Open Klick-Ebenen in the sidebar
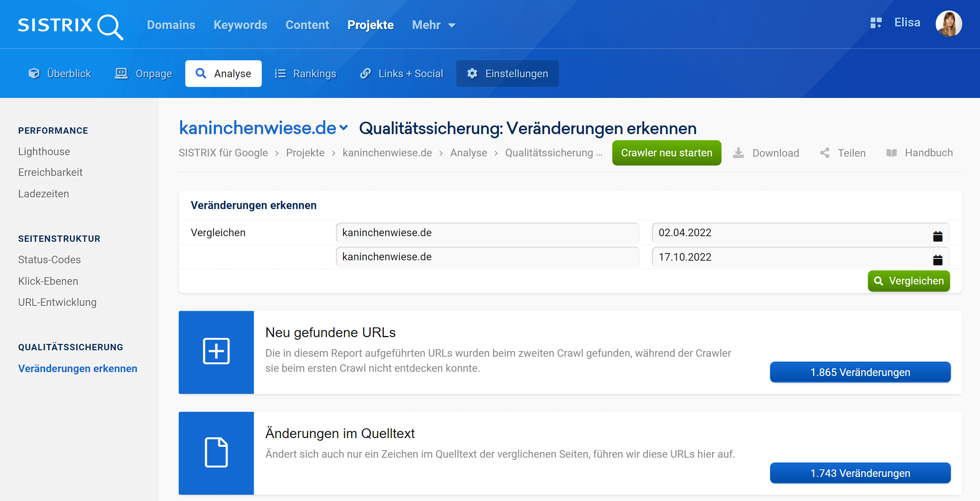Screen dimensions: 980x501 [48, 281]
